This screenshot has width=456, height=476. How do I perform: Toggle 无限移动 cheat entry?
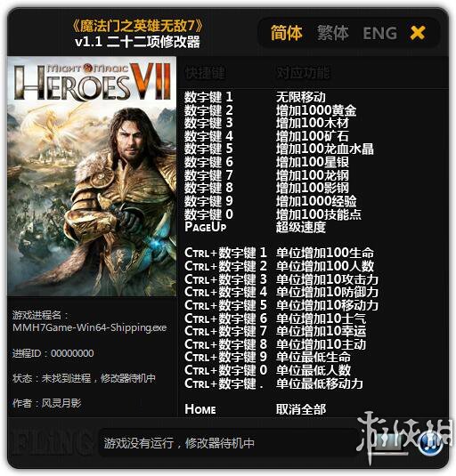(x=301, y=97)
